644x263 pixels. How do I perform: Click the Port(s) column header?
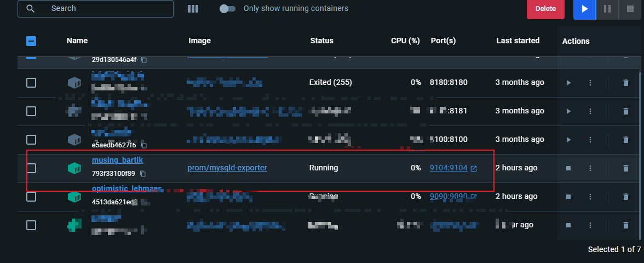pos(443,41)
